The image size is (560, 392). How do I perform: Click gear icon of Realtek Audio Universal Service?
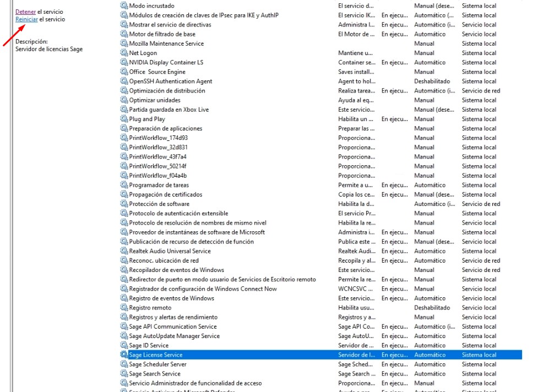click(123, 251)
